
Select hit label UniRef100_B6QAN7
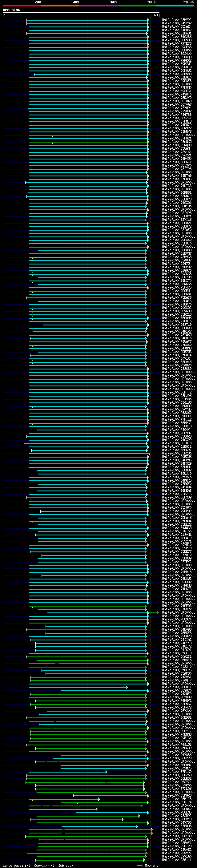coord(177,765)
